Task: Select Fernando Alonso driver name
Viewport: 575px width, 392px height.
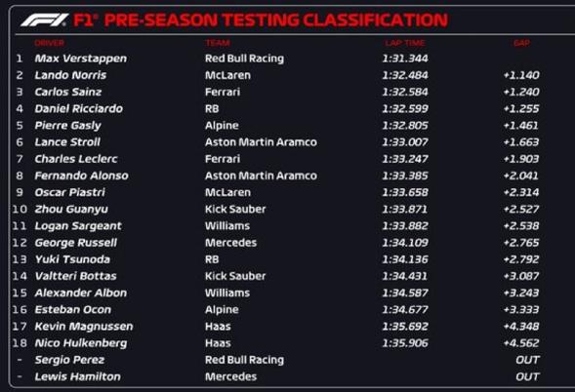Action: (81, 176)
